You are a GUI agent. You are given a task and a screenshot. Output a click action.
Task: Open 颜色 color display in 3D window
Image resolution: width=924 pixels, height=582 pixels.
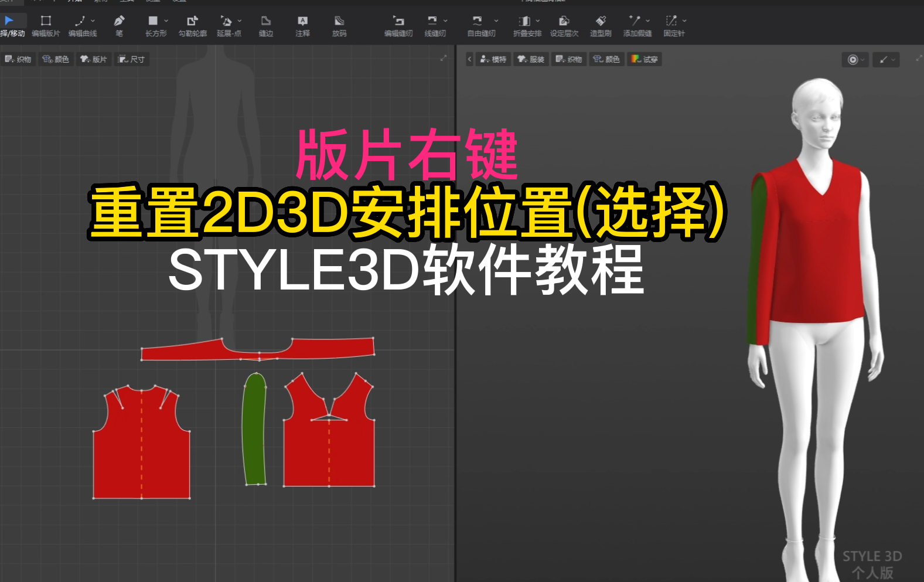click(x=606, y=59)
